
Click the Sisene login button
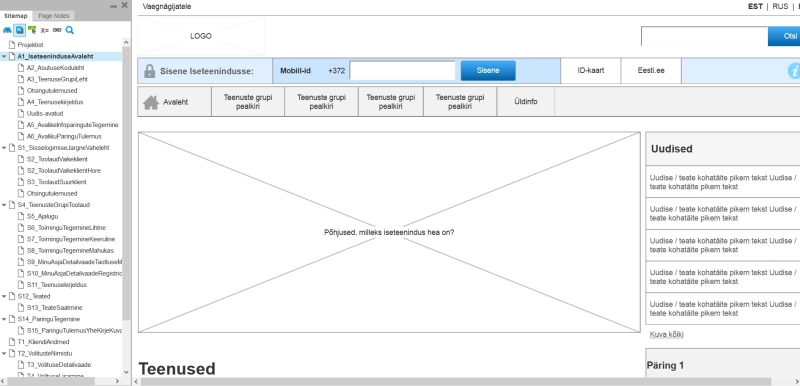tap(488, 71)
